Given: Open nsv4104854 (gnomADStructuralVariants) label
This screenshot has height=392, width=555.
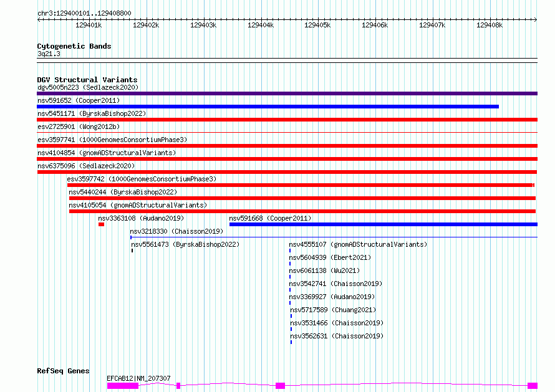Looking at the screenshot, I should tap(107, 153).
